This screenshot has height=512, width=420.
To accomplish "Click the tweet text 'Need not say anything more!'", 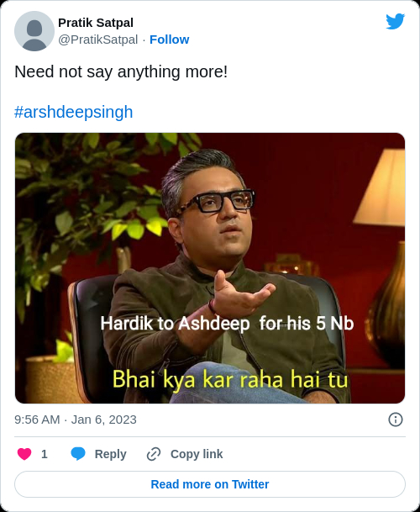I will tap(121, 71).
